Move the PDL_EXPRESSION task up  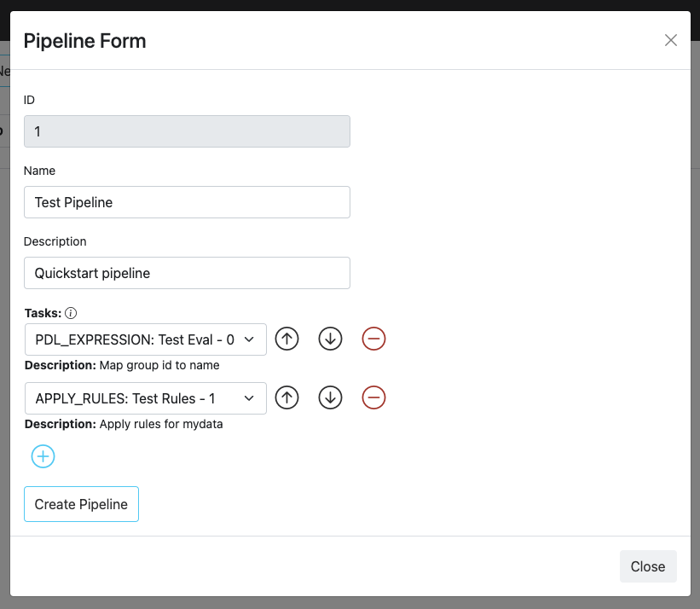point(286,339)
